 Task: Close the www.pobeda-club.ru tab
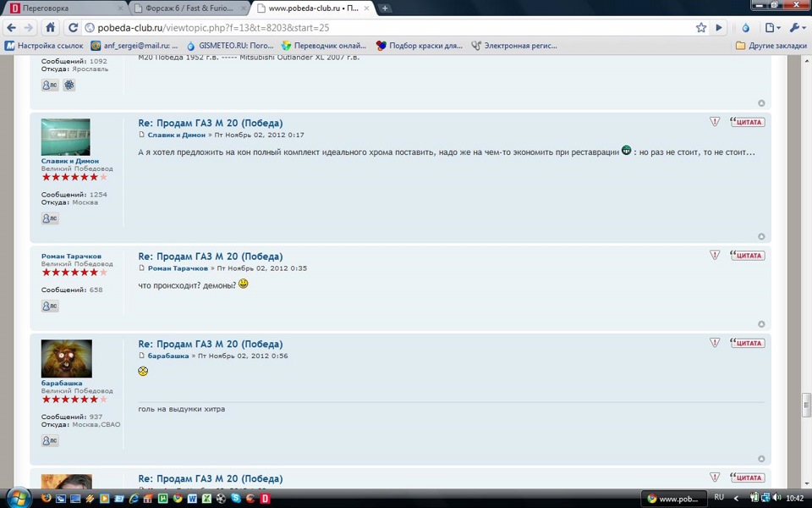tap(366, 8)
